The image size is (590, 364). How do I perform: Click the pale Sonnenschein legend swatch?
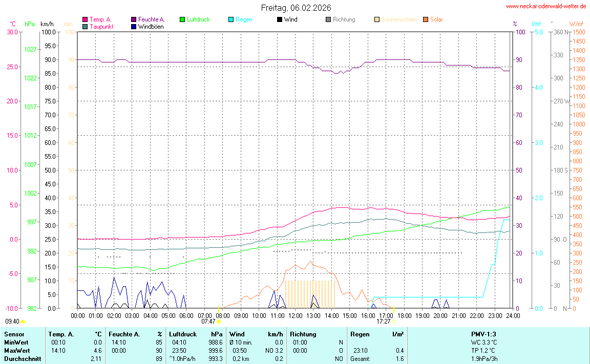click(x=377, y=19)
